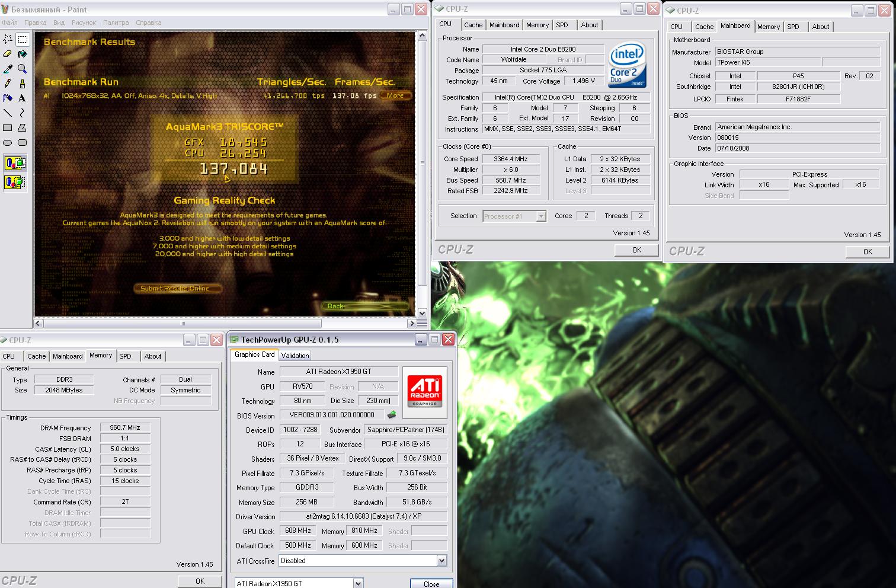Viewport: 896px width, 588px height.
Task: Open the ATI CrossFire dropdown
Action: pos(441,561)
